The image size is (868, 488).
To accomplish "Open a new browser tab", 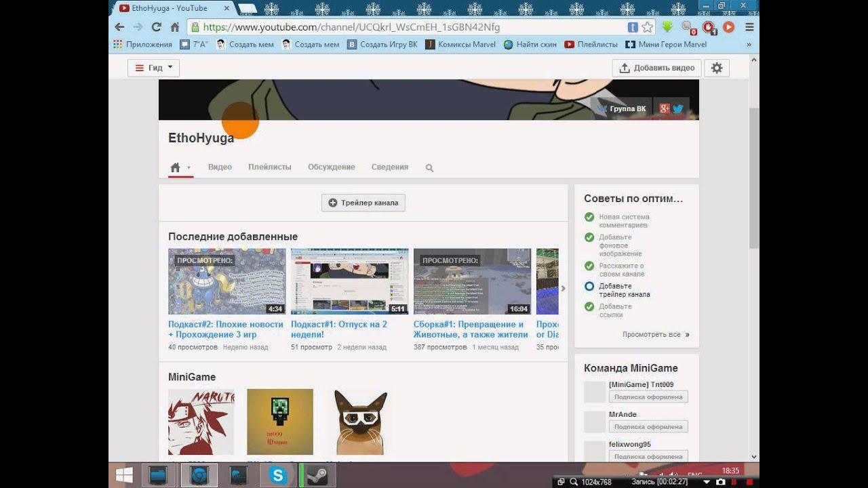I will coord(247,8).
